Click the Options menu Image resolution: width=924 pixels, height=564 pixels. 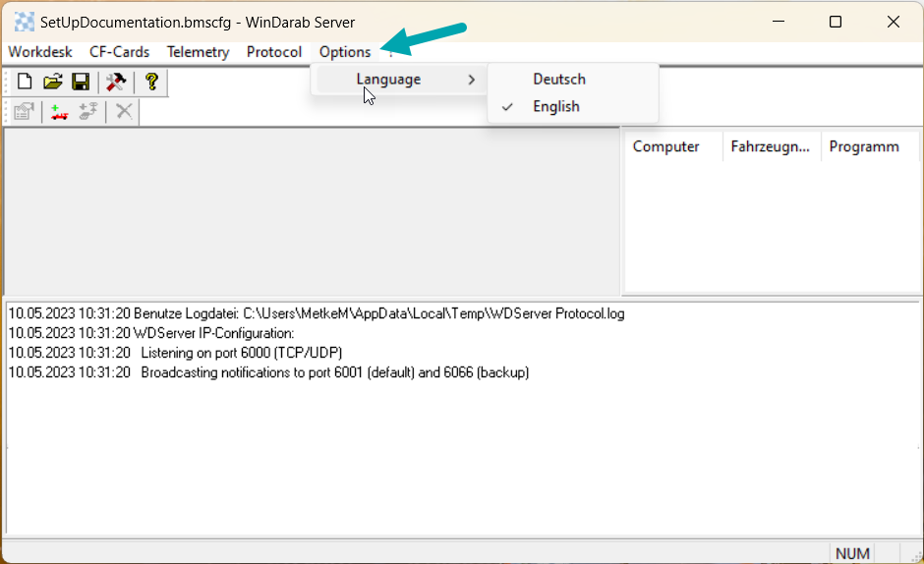tap(345, 52)
